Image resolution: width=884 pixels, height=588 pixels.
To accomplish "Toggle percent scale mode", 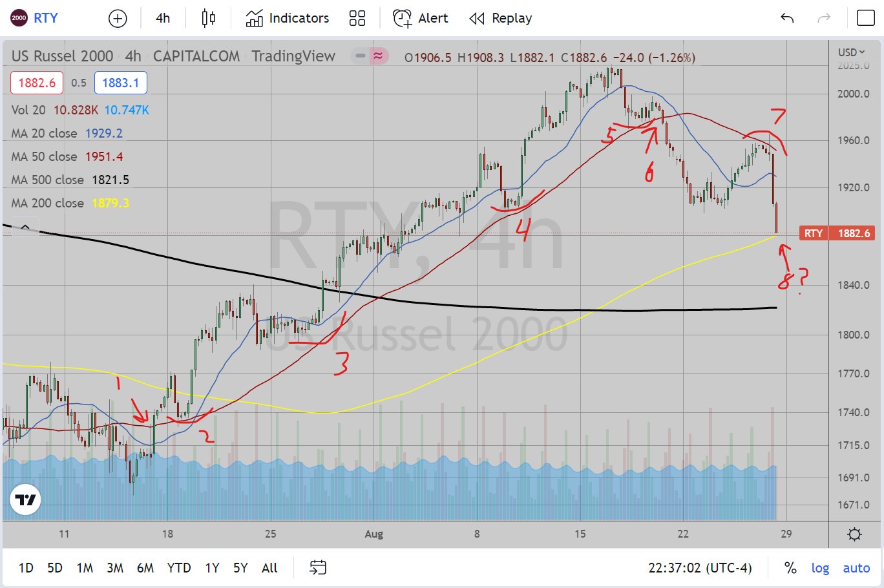I will point(790,568).
